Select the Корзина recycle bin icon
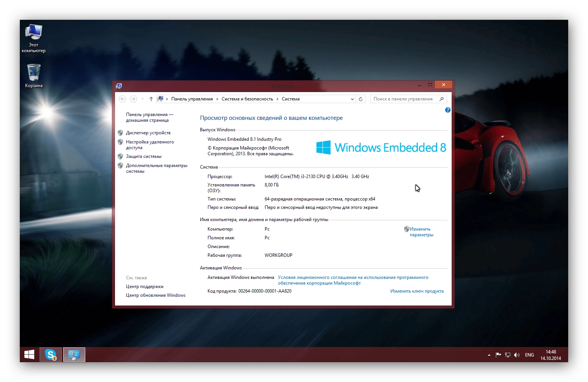Image resolution: width=588 pixels, height=382 pixels. pyautogui.click(x=34, y=76)
